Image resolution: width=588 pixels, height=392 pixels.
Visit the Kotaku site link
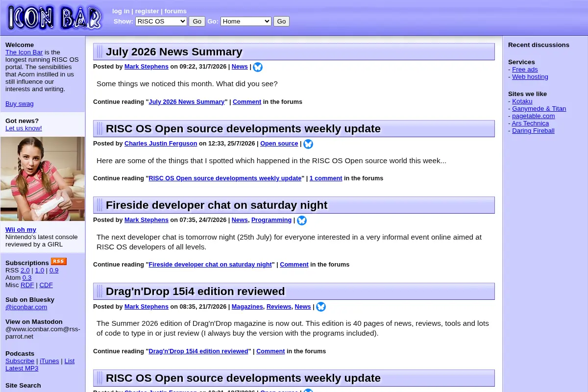pos(522,101)
